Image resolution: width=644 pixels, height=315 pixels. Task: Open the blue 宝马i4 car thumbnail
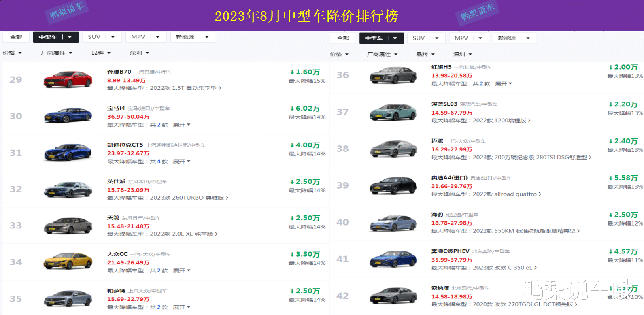(68, 116)
